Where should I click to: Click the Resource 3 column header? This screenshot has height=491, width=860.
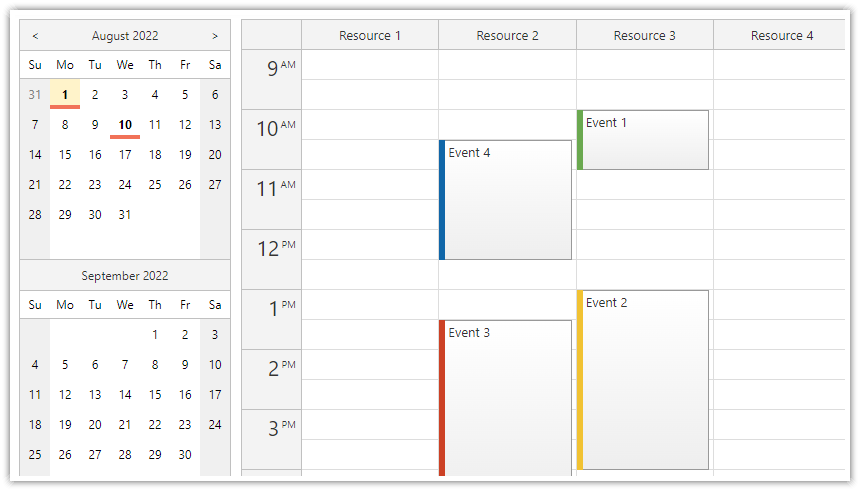point(644,35)
